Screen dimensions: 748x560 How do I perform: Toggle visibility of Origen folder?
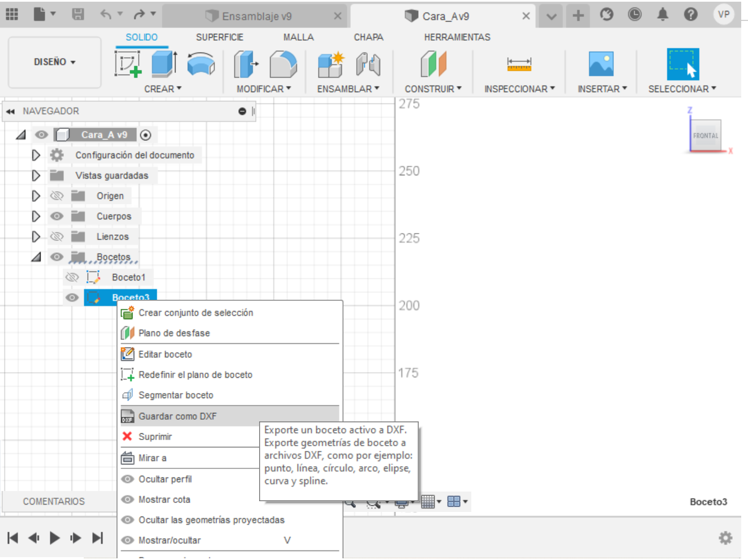pos(57,196)
